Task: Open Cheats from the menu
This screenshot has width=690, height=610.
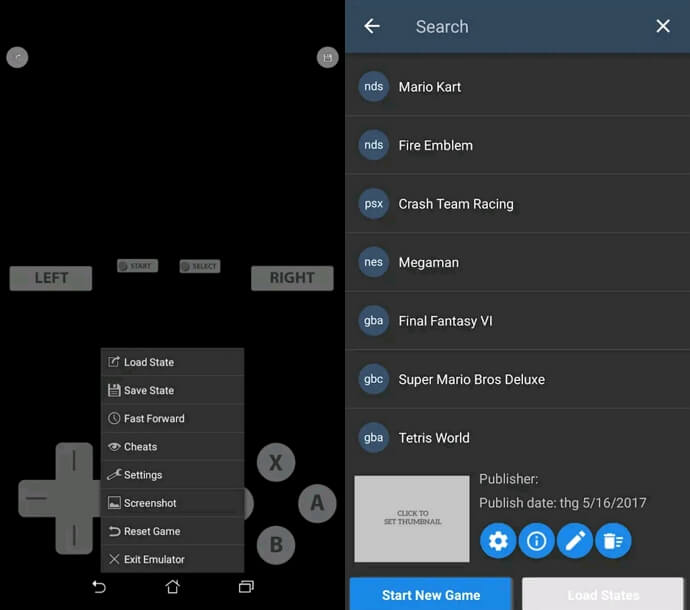Action: point(172,446)
